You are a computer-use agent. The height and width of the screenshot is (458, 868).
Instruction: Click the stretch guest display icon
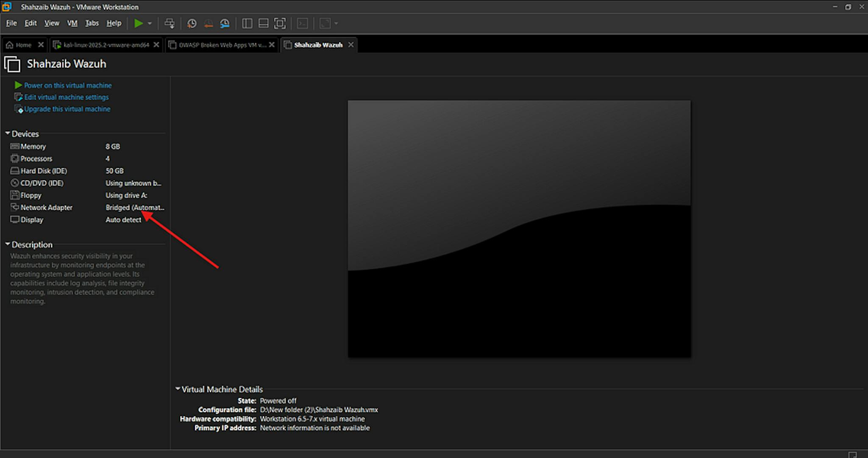(x=325, y=23)
